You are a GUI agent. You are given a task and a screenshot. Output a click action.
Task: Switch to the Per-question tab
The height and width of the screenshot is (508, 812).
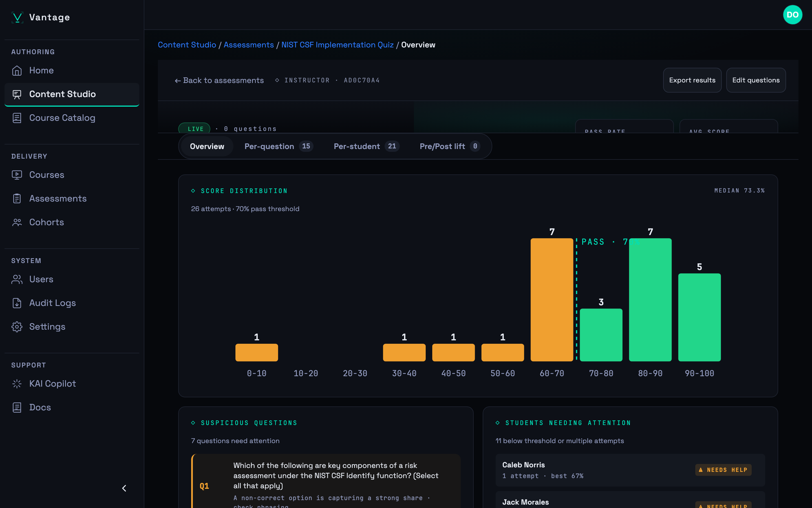pyautogui.click(x=279, y=146)
